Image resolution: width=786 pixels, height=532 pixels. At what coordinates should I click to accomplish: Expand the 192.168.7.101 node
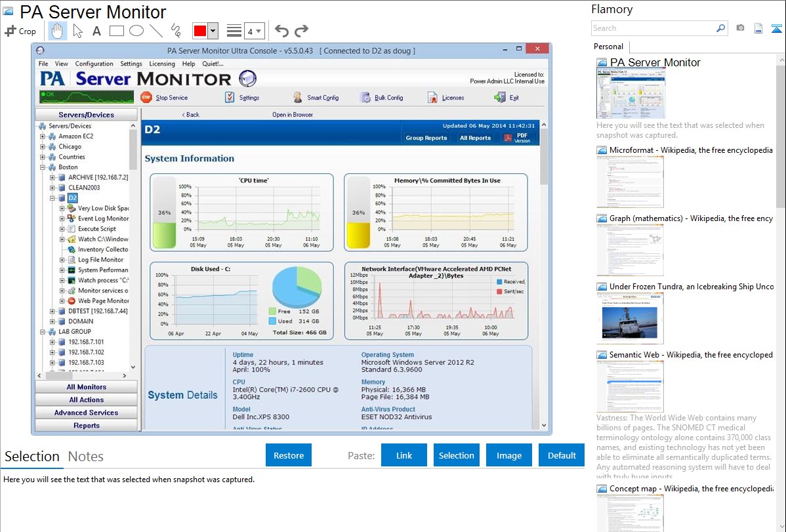tap(52, 342)
